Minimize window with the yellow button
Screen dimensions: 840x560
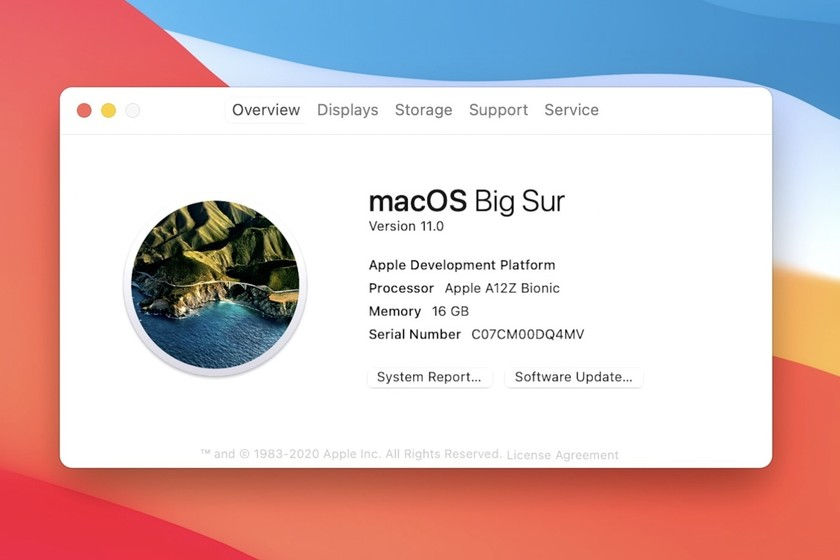[109, 110]
